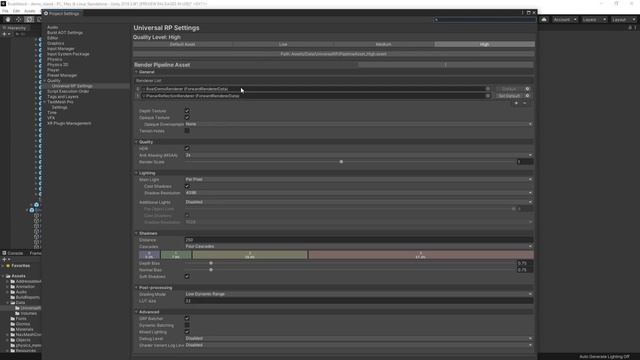The height and width of the screenshot is (360, 640).
Task: Toggle the Dynamic Batching checkbox
Action: point(187,325)
